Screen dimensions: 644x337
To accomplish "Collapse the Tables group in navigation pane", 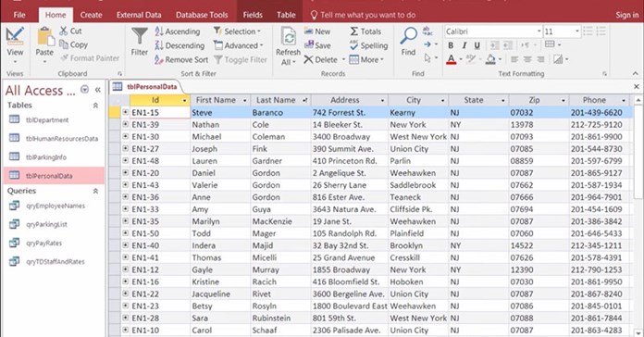I will coord(95,106).
